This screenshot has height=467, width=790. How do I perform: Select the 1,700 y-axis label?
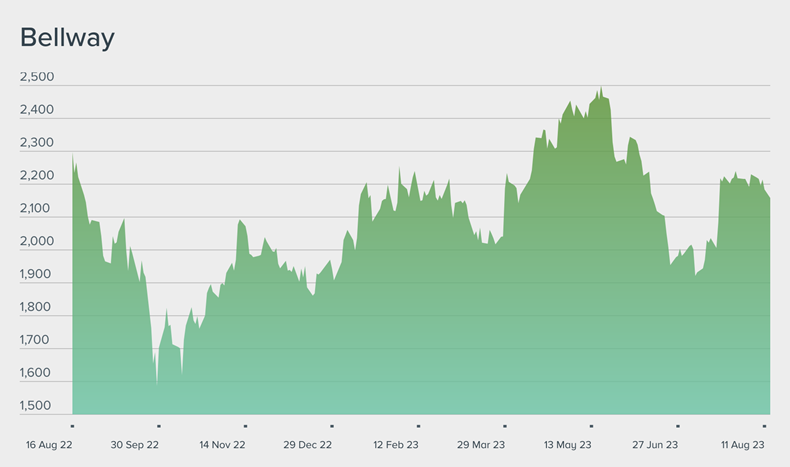tap(37, 341)
